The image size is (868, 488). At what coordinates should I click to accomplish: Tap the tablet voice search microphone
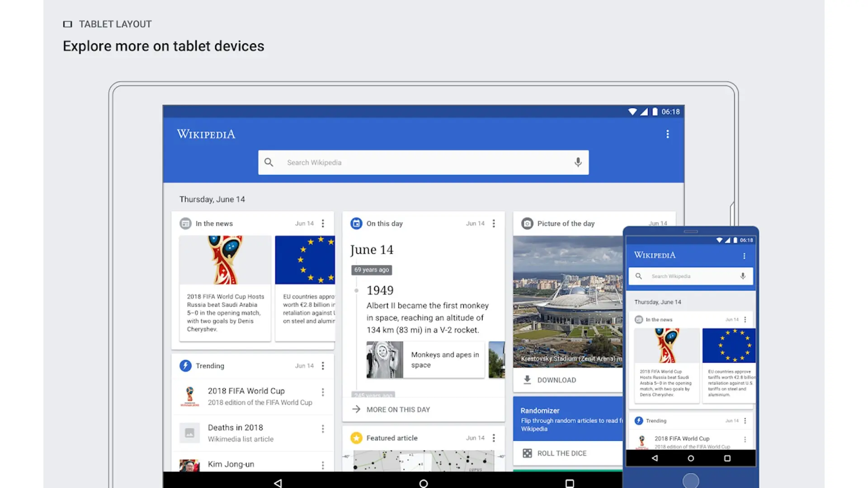[578, 162]
